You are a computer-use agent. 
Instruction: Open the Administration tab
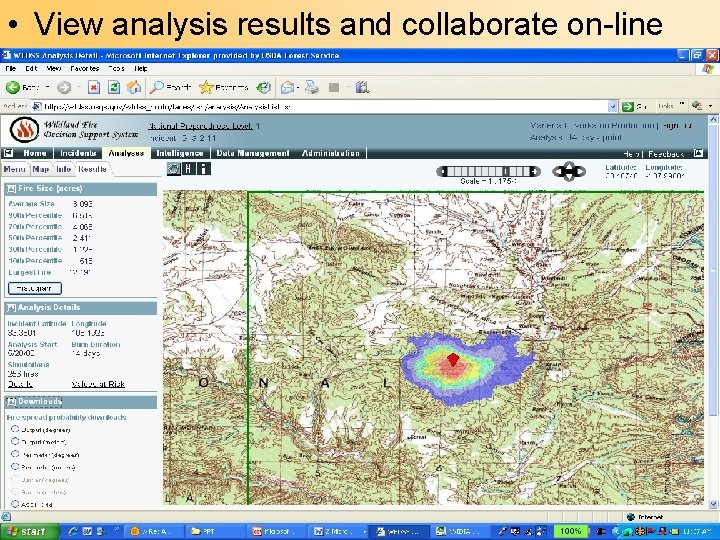click(x=331, y=153)
